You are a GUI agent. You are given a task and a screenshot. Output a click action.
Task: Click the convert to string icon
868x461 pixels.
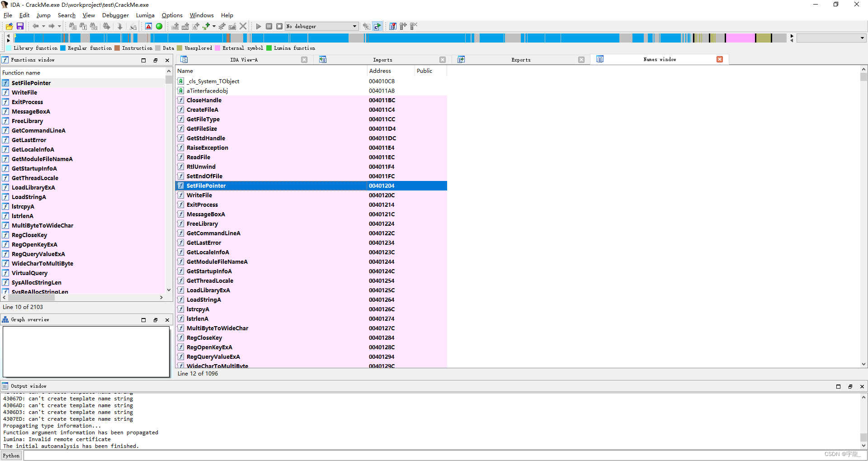196,26
